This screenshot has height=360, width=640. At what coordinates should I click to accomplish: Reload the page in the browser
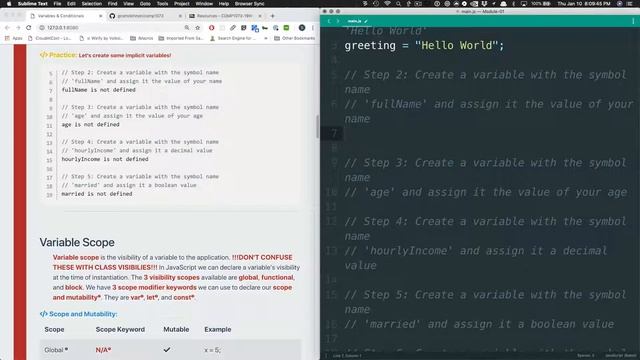pos(29,28)
